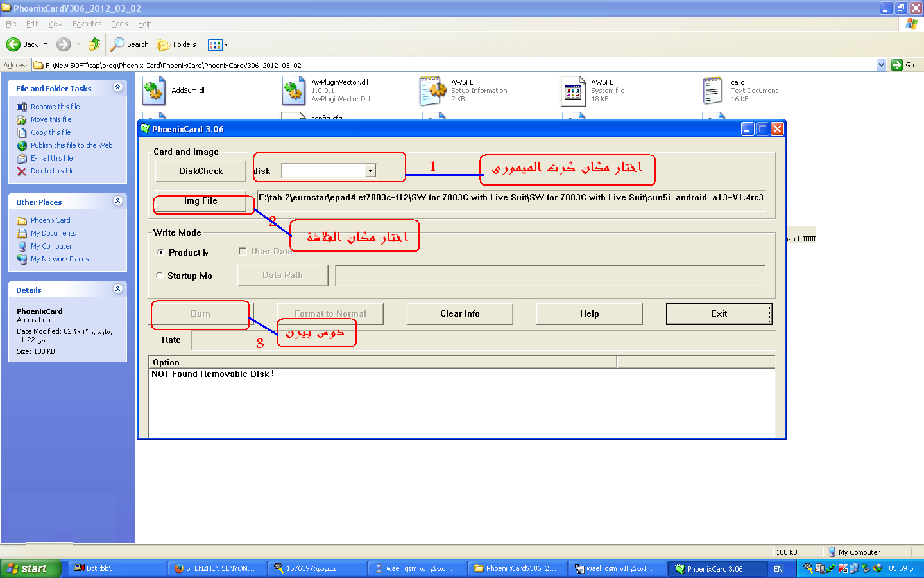
Task: Open the View menu in Explorer
Action: click(55, 24)
